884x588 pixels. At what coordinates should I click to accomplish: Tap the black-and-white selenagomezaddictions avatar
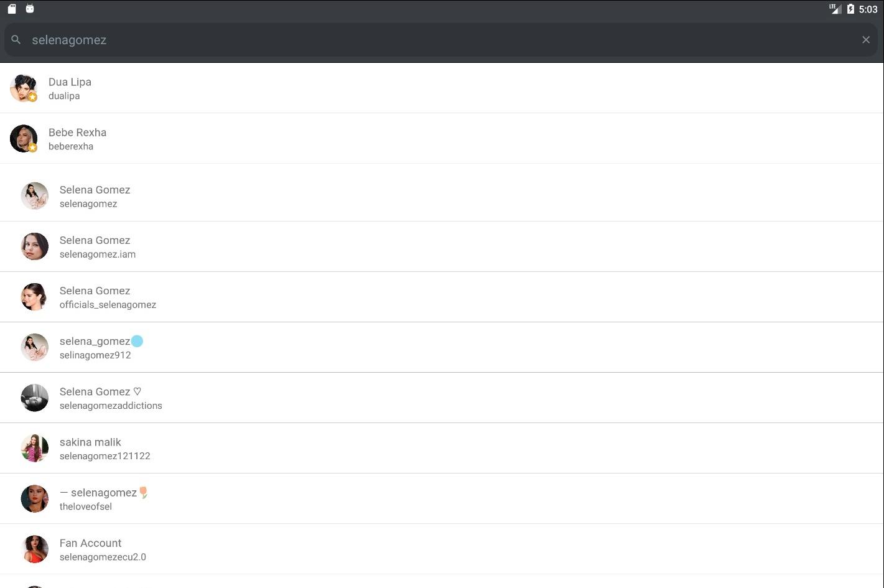(x=35, y=398)
